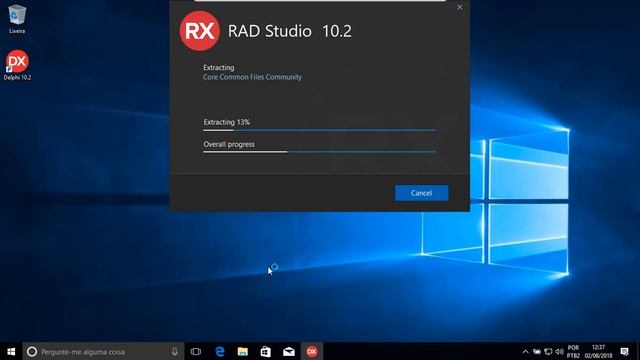
Task: Click the RAD Studio 10.2 title
Action: [289, 31]
